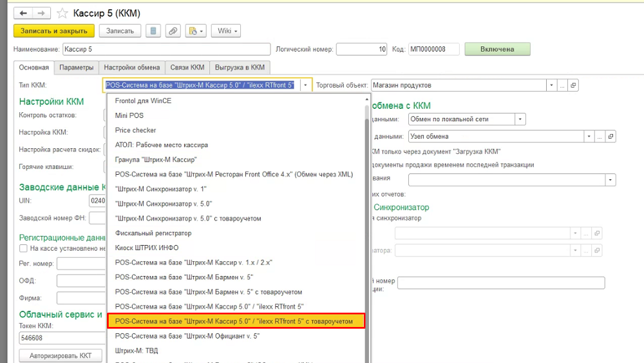Open the reports icon dropdown in the toolbar
The image size is (644, 363).
coord(195,31)
